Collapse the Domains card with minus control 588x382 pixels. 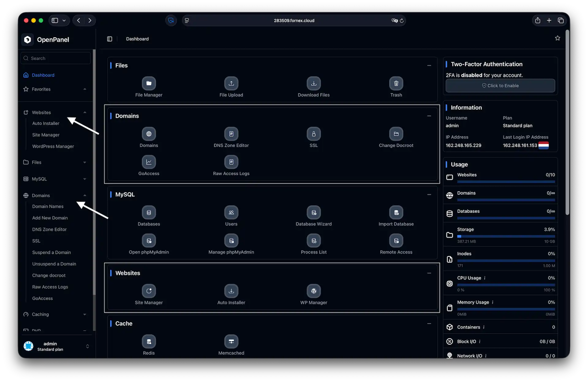429,116
